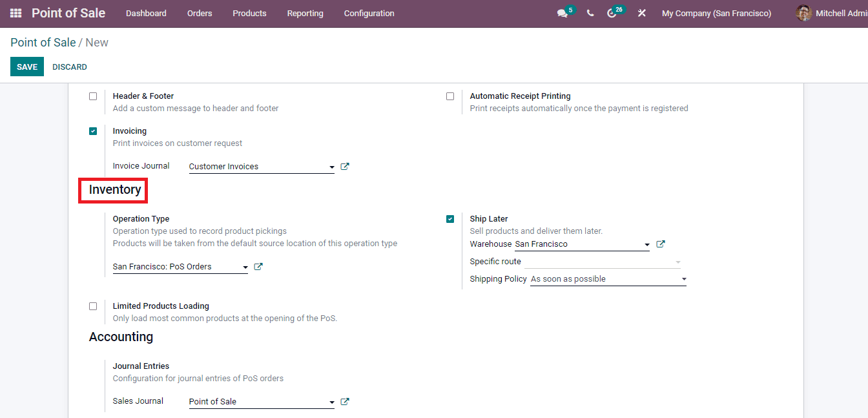Enable Limited Products Loading
Screen dimensions: 868x418
pos(93,306)
